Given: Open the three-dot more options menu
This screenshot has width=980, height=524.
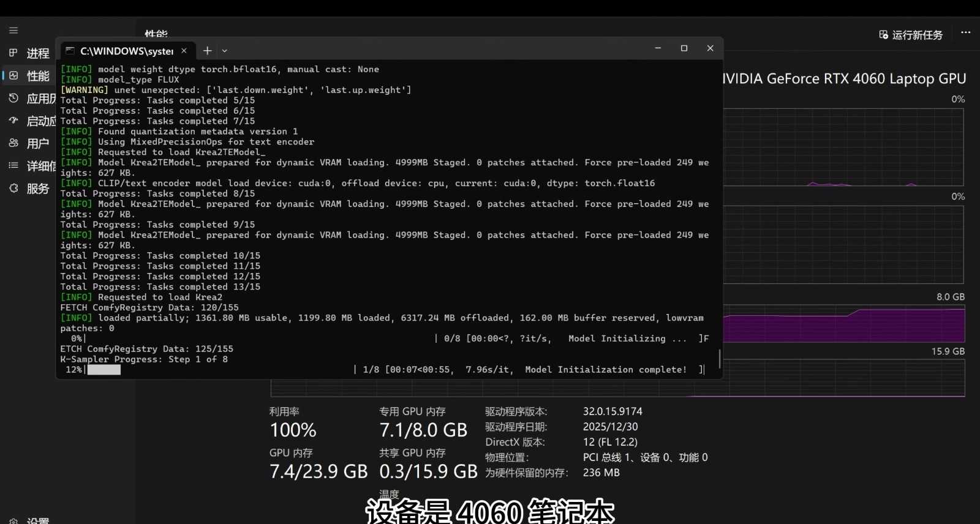Looking at the screenshot, I should tap(966, 32).
